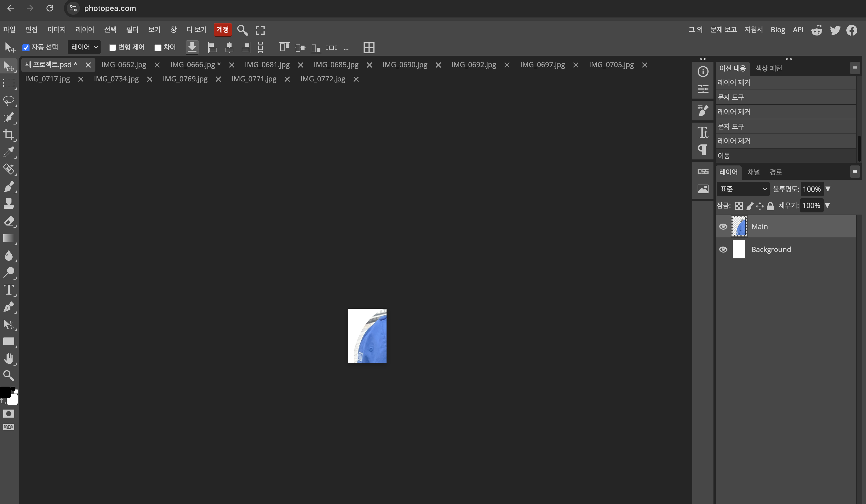Open the CSS panel icon

703,171
